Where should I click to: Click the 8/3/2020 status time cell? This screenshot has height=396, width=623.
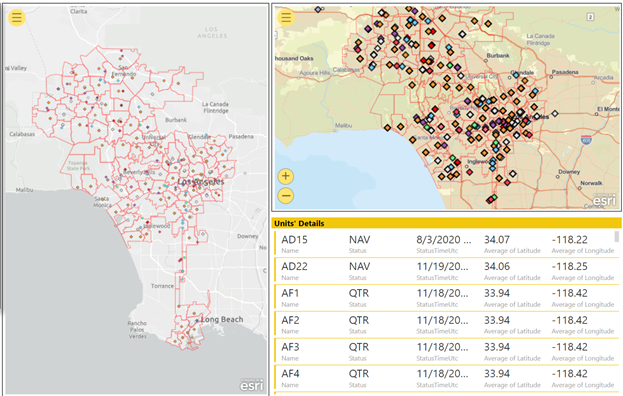(x=444, y=240)
